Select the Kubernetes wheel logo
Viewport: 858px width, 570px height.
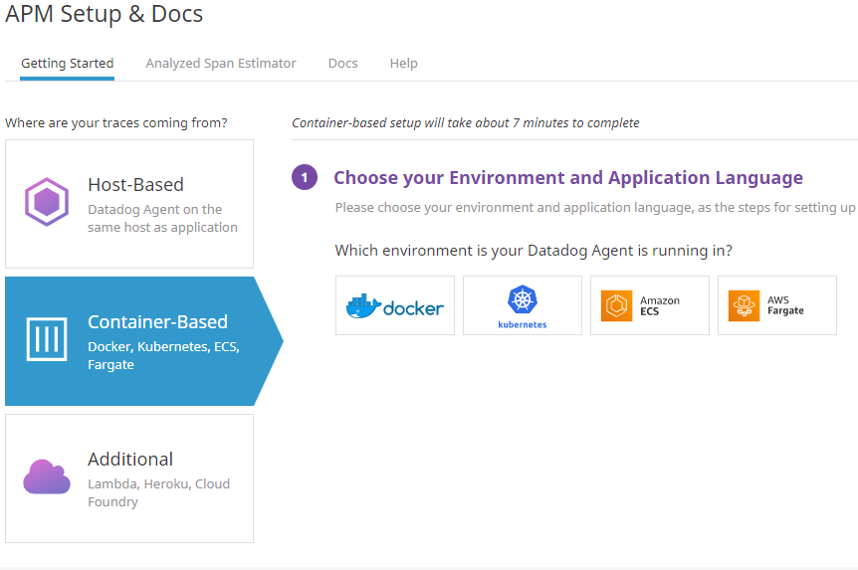point(522,300)
